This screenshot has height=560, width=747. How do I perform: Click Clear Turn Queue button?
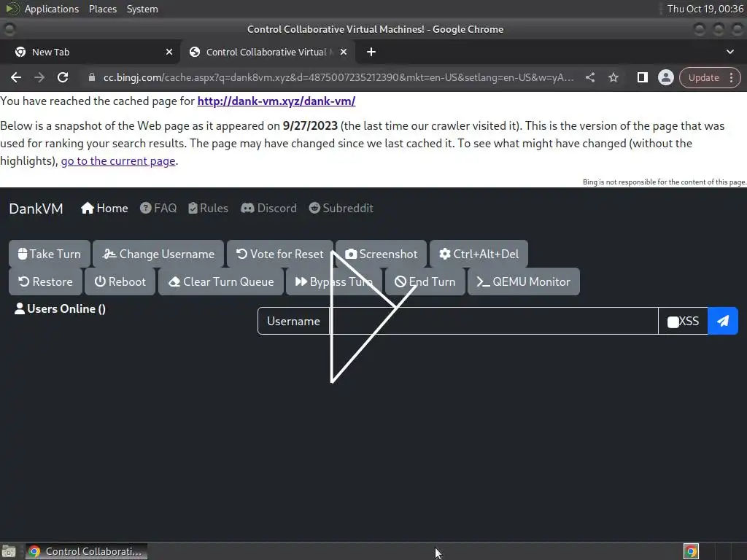point(221,281)
